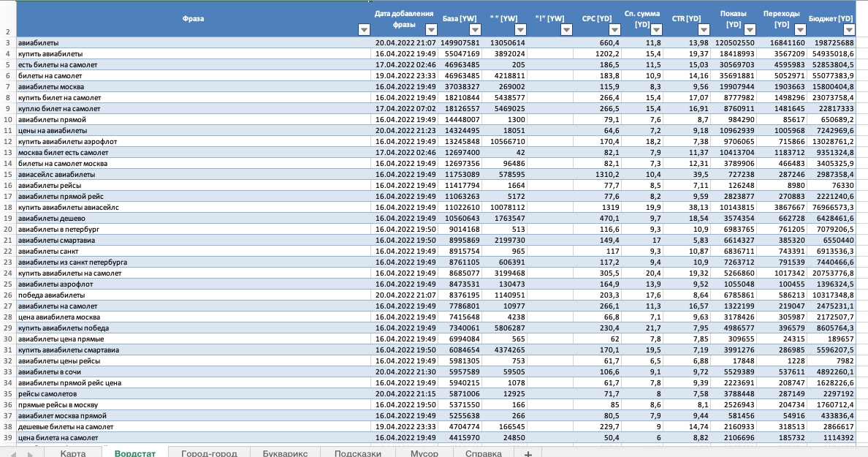
Task: Switch to the Город-город sheet tab
Action: click(209, 453)
